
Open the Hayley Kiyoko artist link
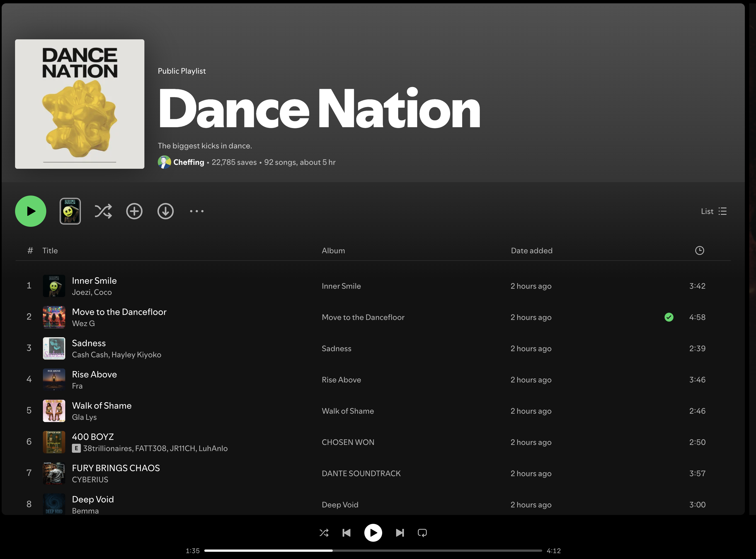pos(136,355)
